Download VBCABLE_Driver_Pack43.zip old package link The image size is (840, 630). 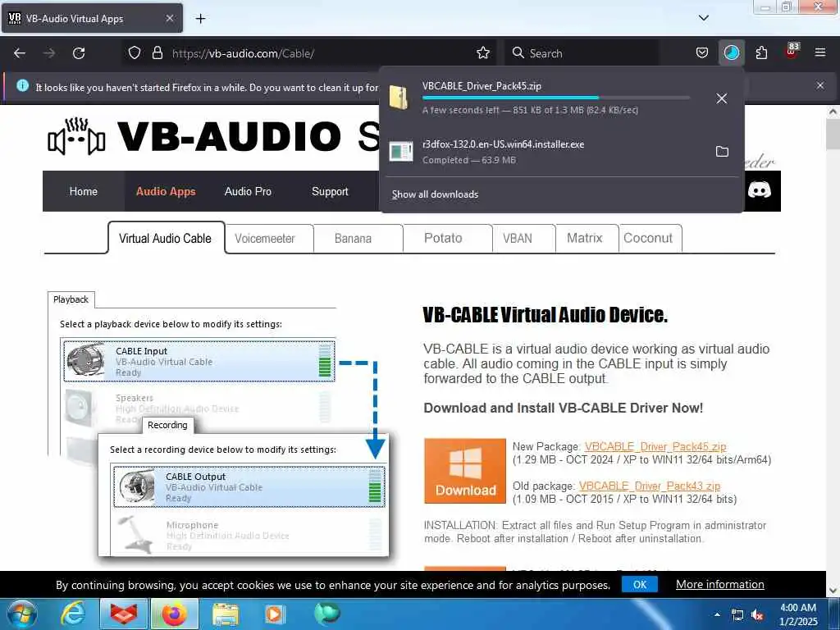[650, 486]
